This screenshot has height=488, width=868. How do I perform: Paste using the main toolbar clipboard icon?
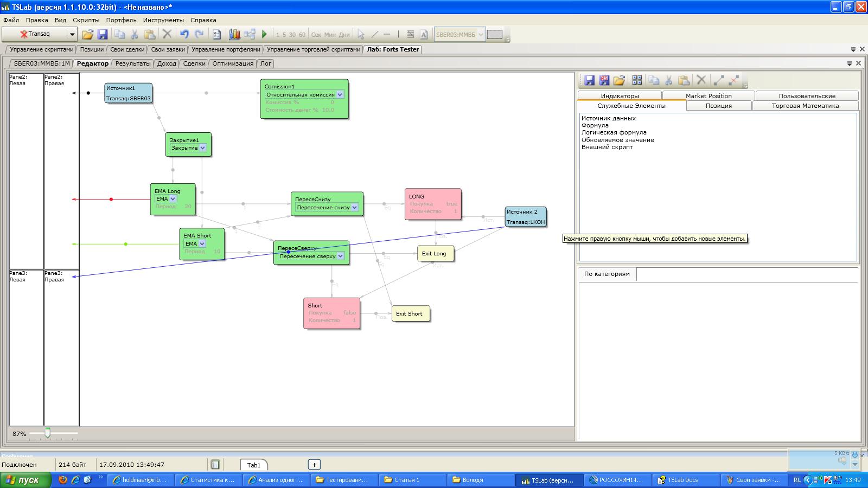tap(150, 34)
